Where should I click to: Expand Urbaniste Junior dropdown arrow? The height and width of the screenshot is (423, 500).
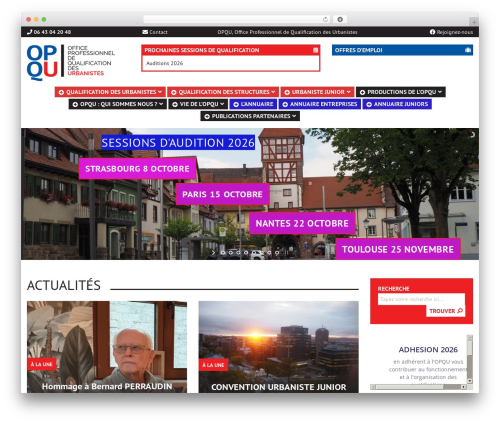tap(348, 92)
